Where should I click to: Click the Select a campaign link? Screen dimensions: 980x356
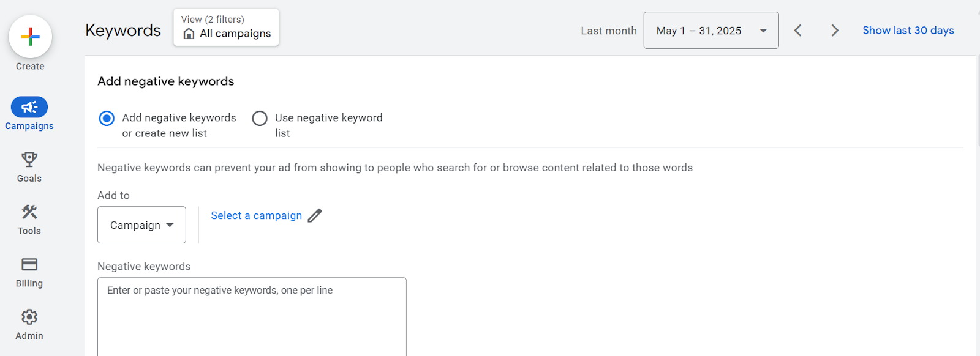(256, 215)
